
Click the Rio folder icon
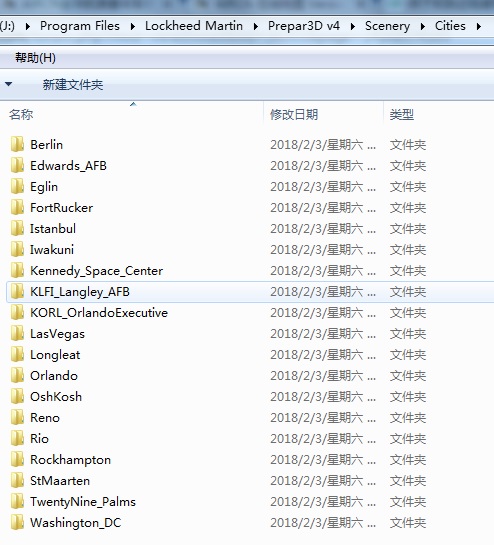[17, 439]
